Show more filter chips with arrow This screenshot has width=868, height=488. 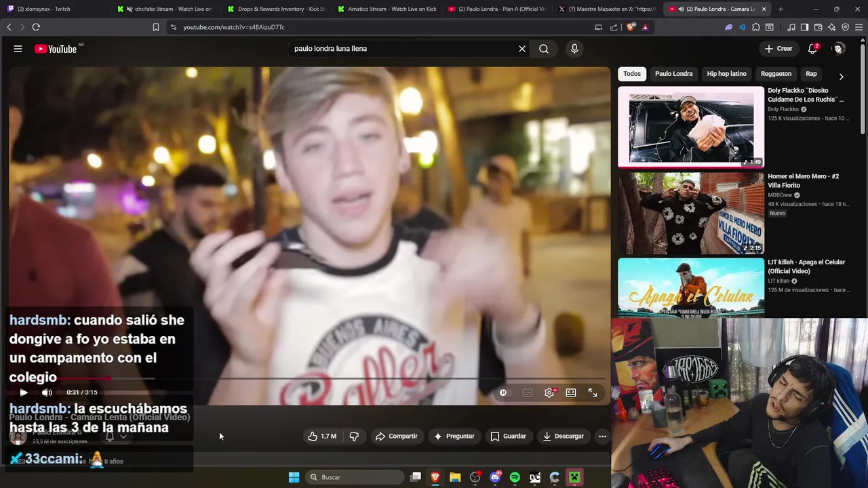[x=841, y=77]
